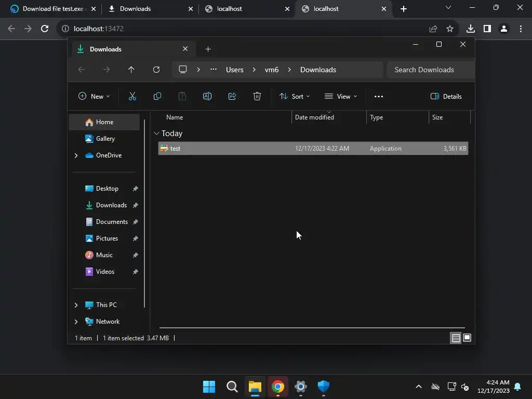
Task: Reload the Chrome page
Action: point(45,29)
